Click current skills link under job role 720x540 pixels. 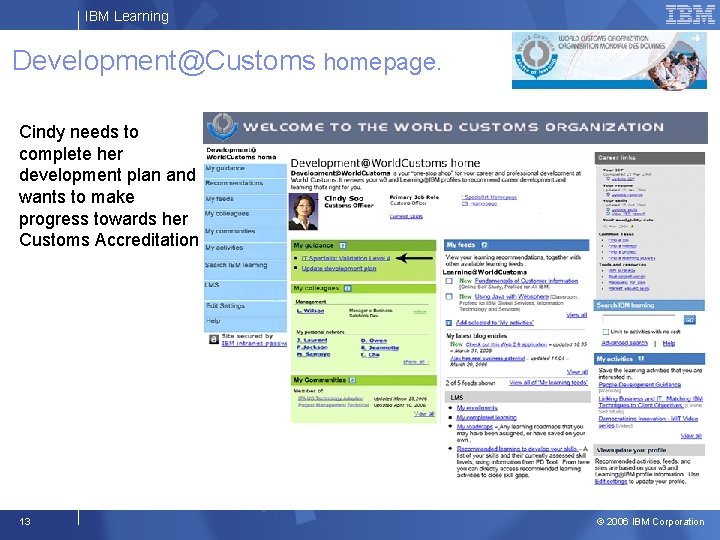click(x=406, y=216)
